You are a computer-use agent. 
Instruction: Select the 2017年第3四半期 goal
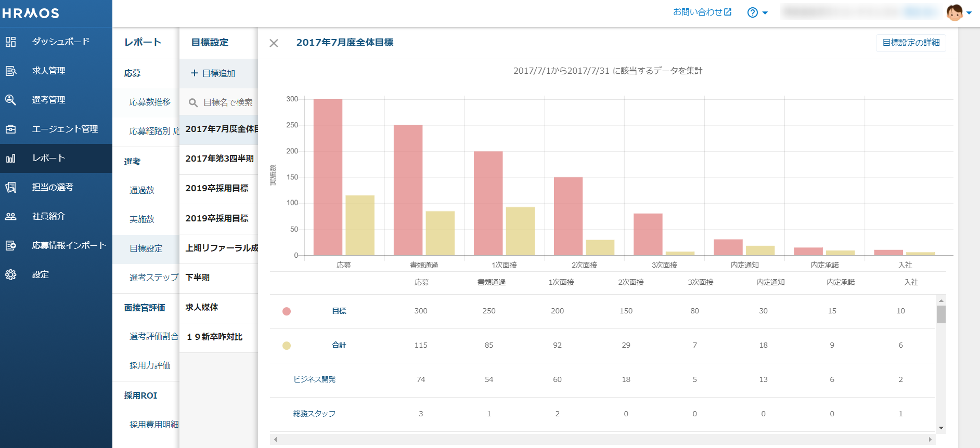(x=219, y=159)
